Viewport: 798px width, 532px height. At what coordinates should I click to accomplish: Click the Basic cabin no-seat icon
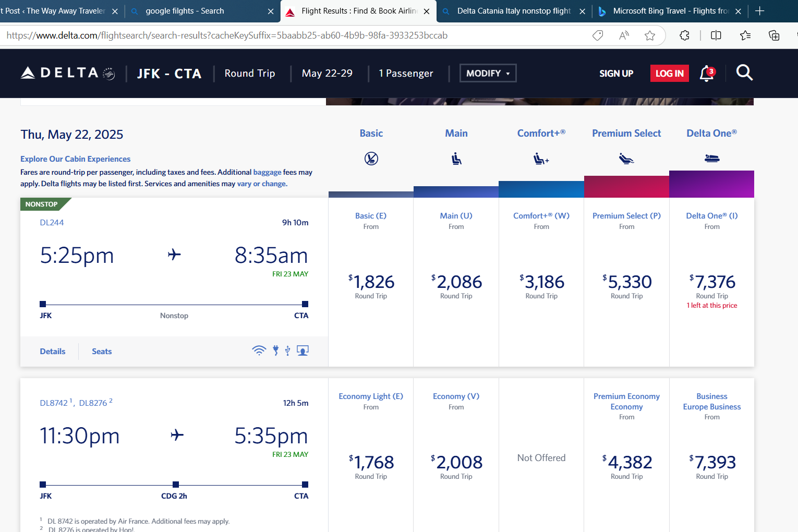pyautogui.click(x=371, y=159)
